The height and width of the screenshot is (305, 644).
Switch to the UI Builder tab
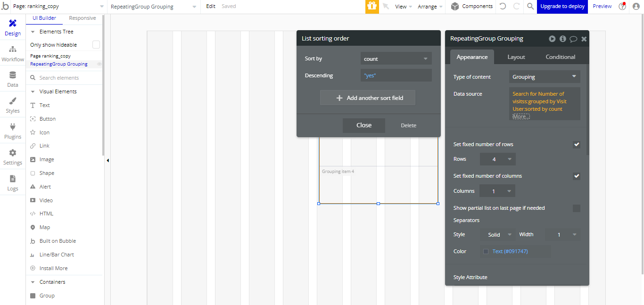pyautogui.click(x=44, y=18)
